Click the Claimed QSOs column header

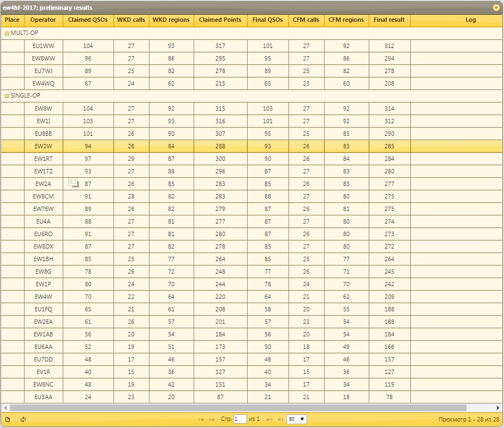point(88,20)
